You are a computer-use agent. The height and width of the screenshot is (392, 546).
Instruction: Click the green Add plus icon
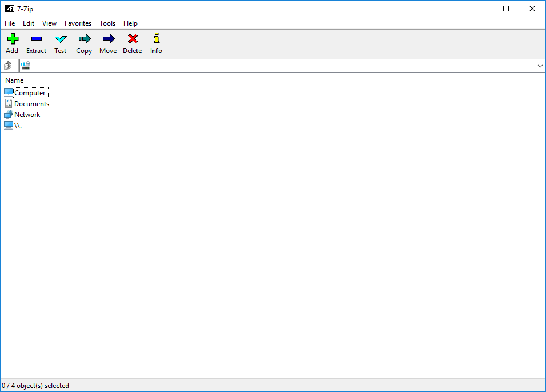(13, 39)
